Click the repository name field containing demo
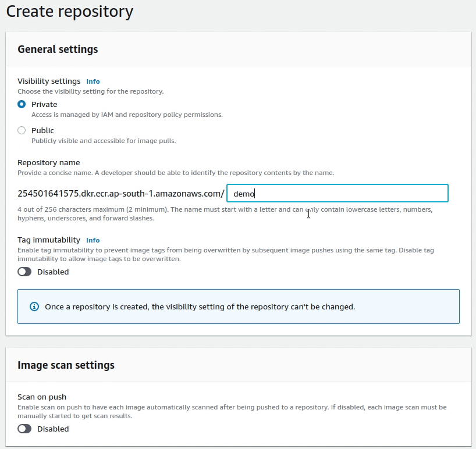Image resolution: width=476 pixels, height=449 pixels. coord(338,194)
